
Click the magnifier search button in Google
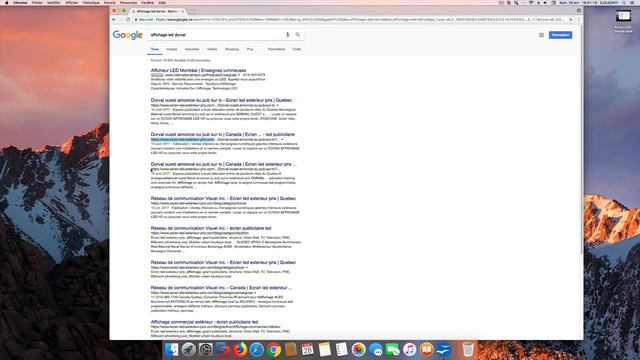(x=298, y=35)
